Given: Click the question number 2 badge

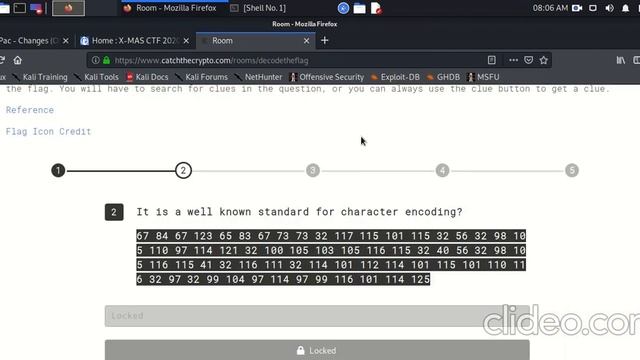Looking at the screenshot, I should pyautogui.click(x=114, y=212).
